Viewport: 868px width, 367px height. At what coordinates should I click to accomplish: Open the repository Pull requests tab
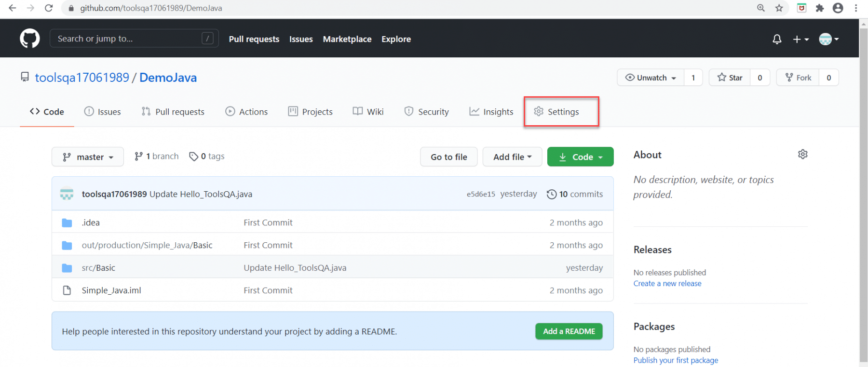(x=173, y=112)
